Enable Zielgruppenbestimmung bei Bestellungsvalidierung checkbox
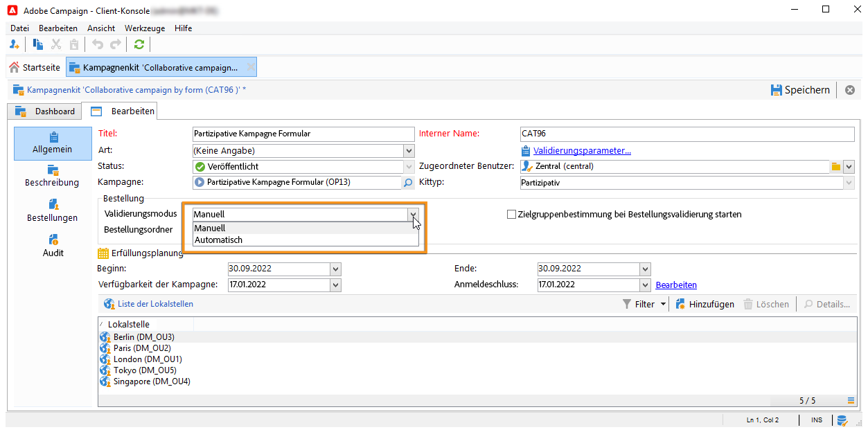Screen dimensions: 868x432 tap(512, 215)
